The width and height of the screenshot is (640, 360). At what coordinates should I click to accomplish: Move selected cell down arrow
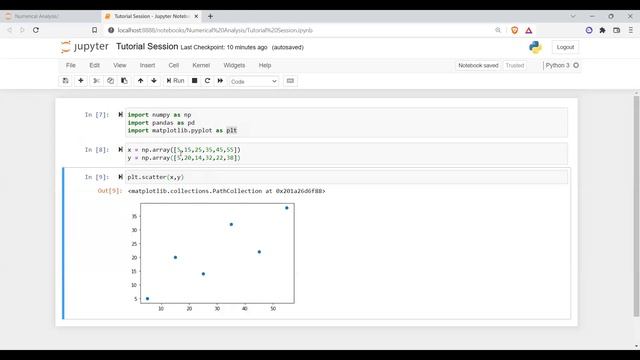pos(154,81)
